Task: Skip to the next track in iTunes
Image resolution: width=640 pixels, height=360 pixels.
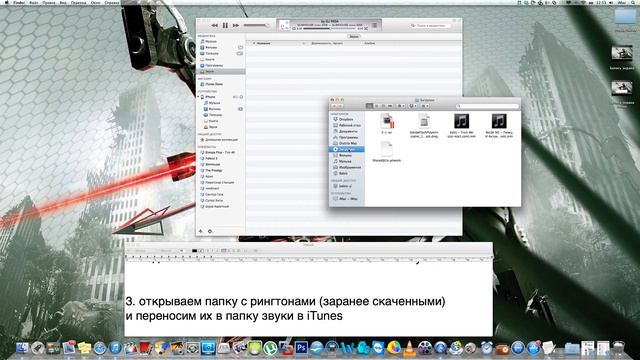Action: [x=236, y=25]
